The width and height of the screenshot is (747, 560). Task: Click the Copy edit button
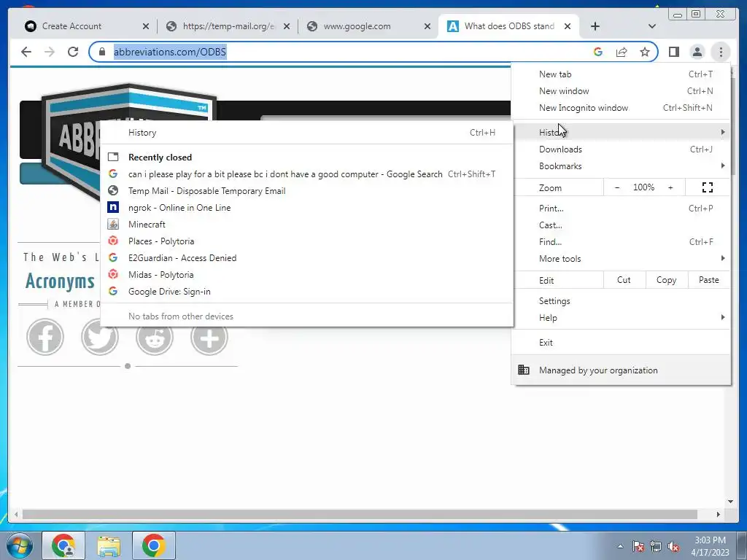click(667, 280)
